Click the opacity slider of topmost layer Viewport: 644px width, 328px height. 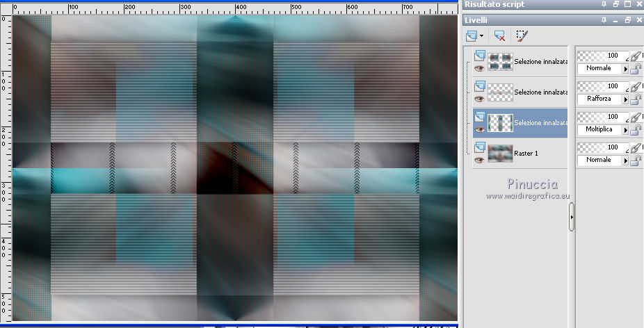point(604,56)
